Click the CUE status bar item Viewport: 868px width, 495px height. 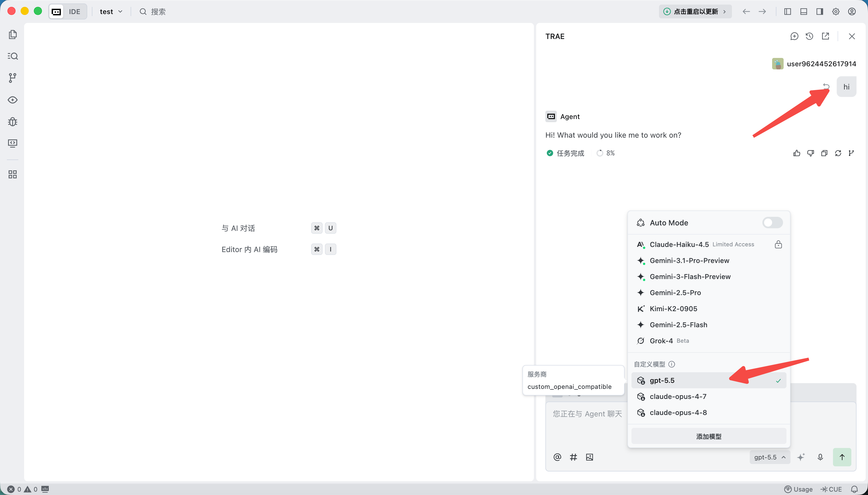point(831,489)
